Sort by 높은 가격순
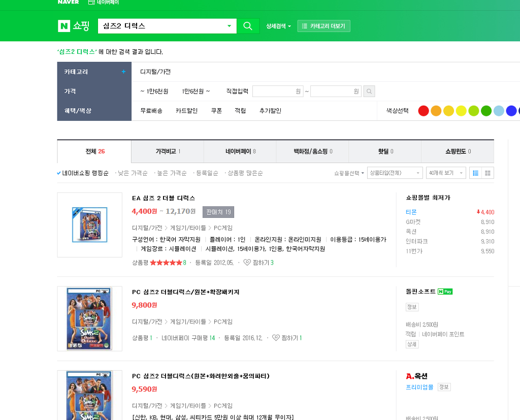The height and width of the screenshot is (420, 520). pyautogui.click(x=172, y=173)
